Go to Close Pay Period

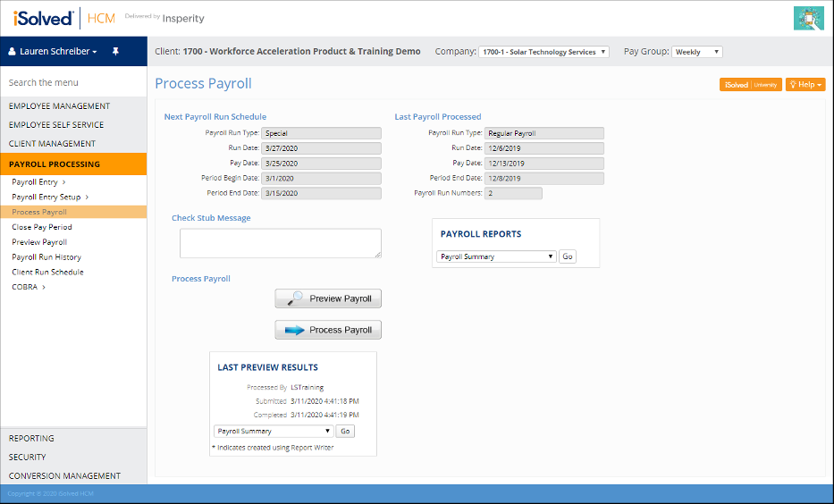pyautogui.click(x=42, y=227)
